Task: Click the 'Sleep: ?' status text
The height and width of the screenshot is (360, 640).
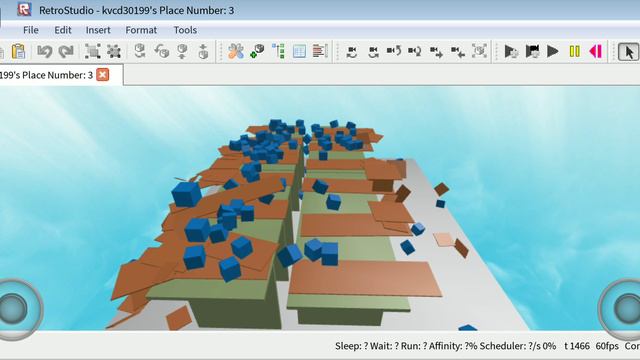Action: pos(351,346)
